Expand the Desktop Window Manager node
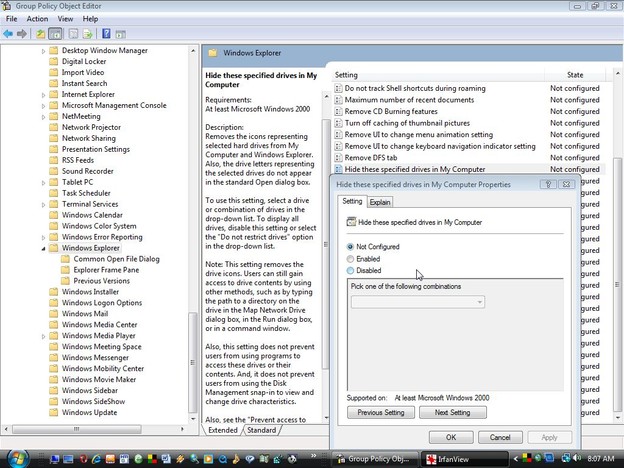The height and width of the screenshot is (468, 624). click(43, 51)
